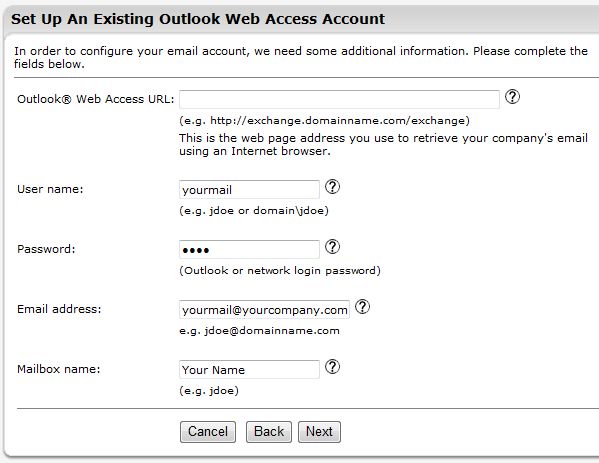Image resolution: width=599 pixels, height=463 pixels.
Task: Click the question mark beside Password
Action: (332, 247)
